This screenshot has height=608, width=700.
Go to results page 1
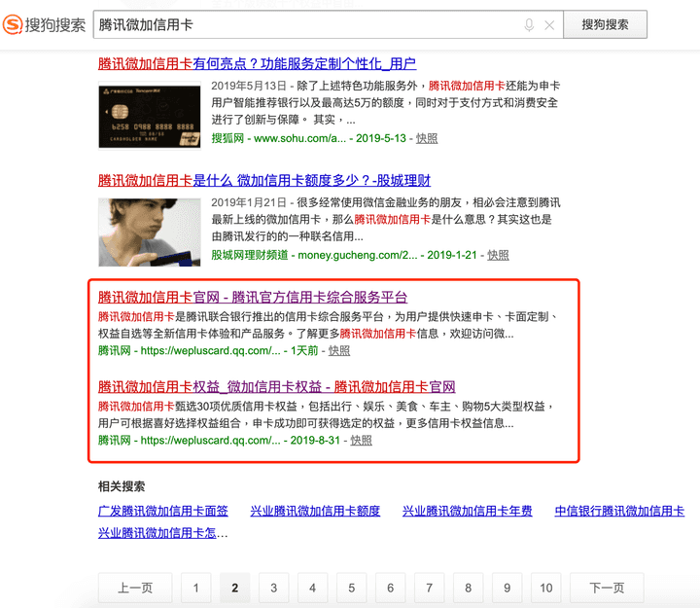196,588
